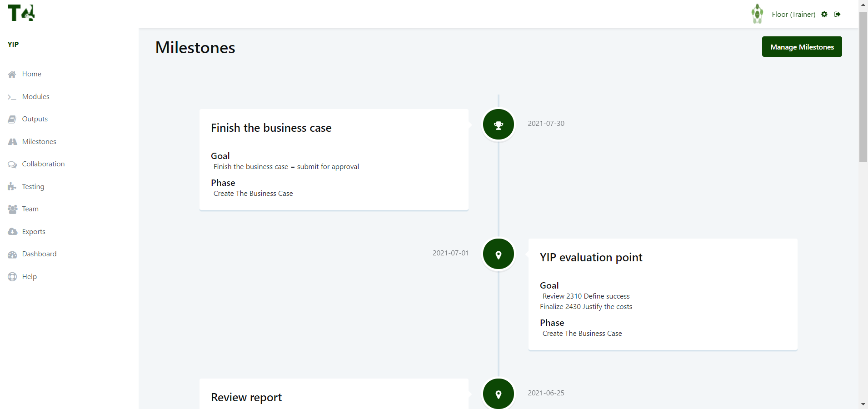Open the Testing flask icon
The height and width of the screenshot is (409, 868).
pyautogui.click(x=12, y=186)
